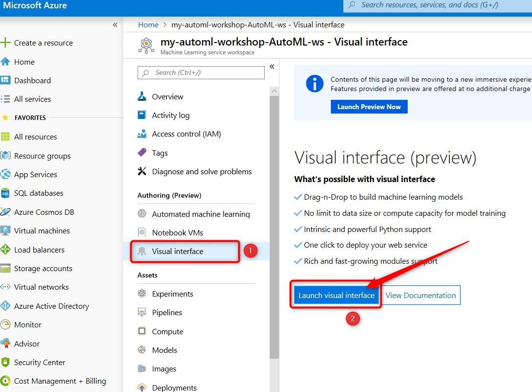Click the Microsoft Azure title in header
This screenshot has width=532, height=392.
pos(35,5)
